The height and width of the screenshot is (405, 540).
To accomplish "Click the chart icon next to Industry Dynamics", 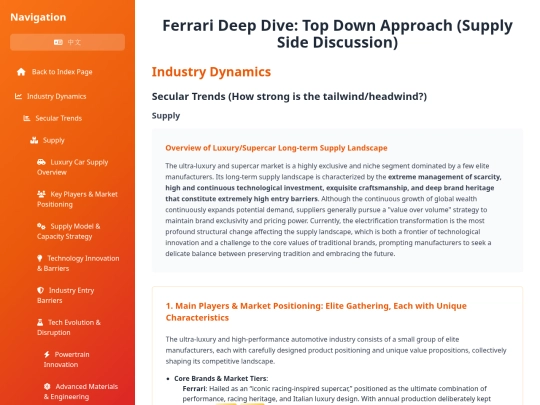I will tap(18, 96).
